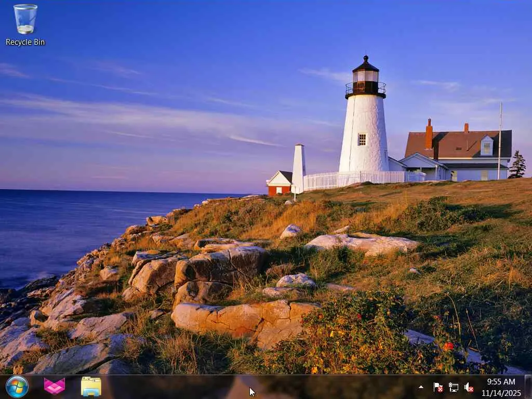Open Action Center flag notification icon
The height and width of the screenshot is (399, 532).
pos(438,387)
